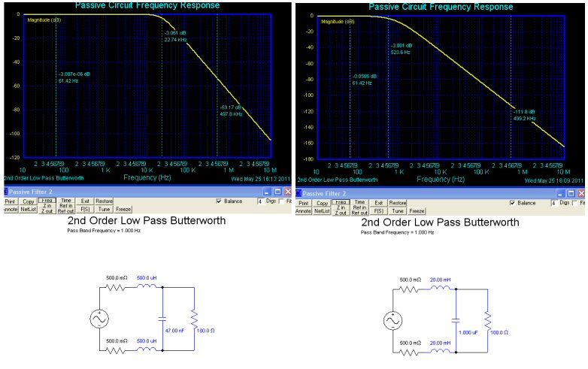Toggle Balance checkbox in left window
Viewport: 588px width, 369px height.
tap(219, 202)
